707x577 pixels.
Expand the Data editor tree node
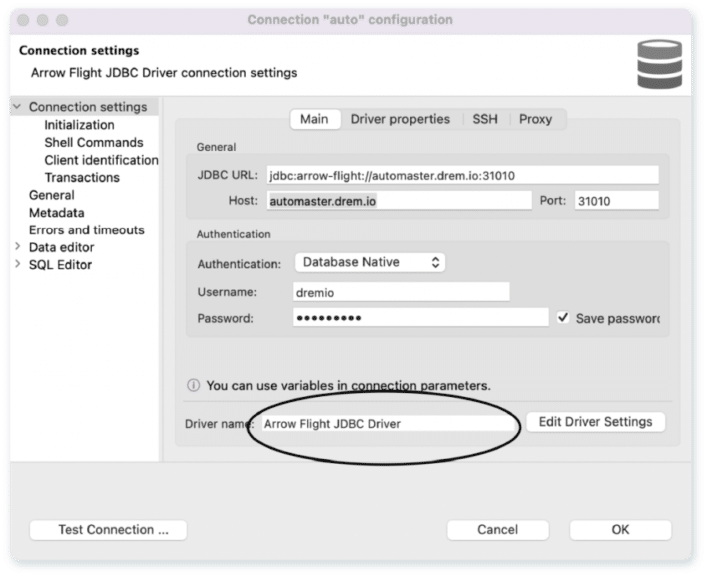(x=18, y=247)
